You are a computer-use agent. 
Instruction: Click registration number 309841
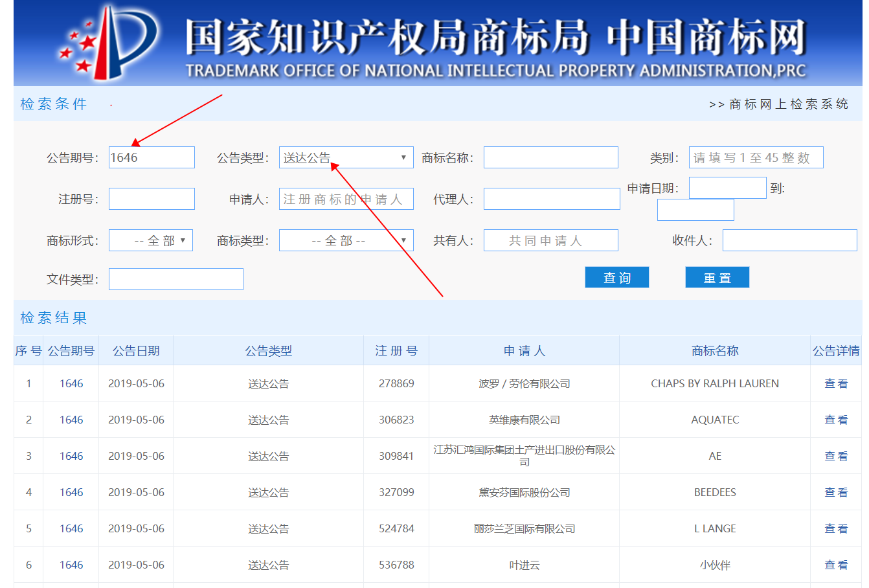click(x=396, y=456)
